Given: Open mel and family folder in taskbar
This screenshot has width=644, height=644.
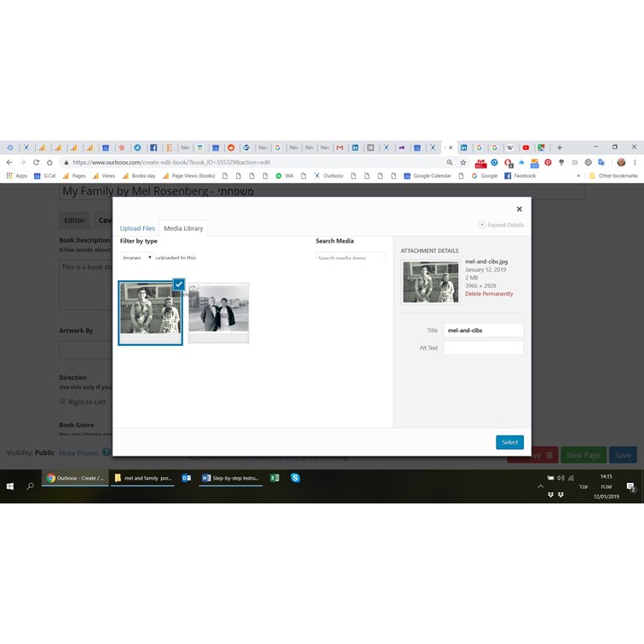Looking at the screenshot, I should pyautogui.click(x=142, y=478).
